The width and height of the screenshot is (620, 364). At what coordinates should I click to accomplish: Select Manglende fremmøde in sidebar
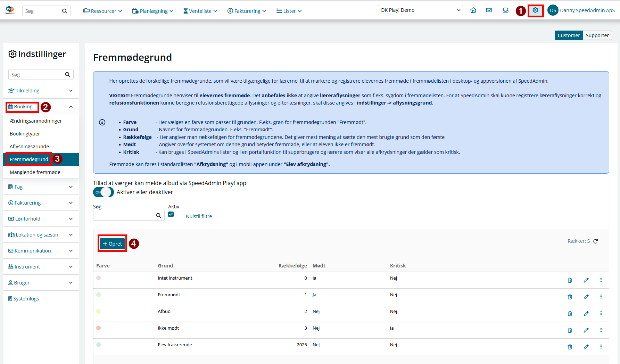[35, 172]
